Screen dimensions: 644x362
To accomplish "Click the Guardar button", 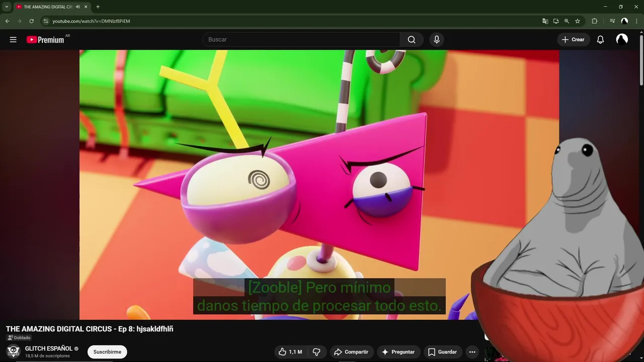I will click(x=442, y=352).
